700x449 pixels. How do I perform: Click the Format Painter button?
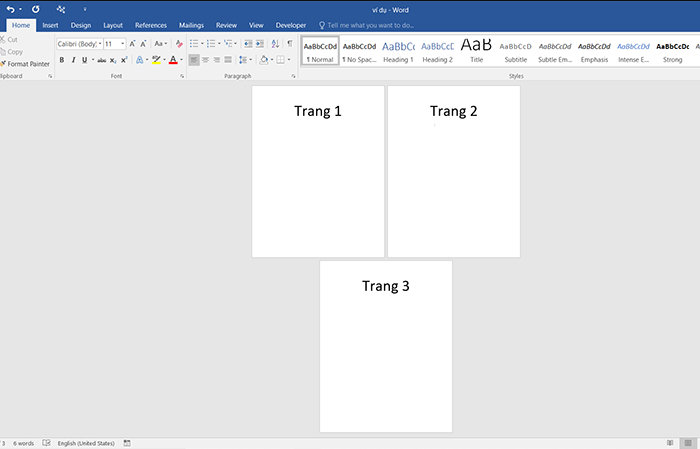point(25,64)
